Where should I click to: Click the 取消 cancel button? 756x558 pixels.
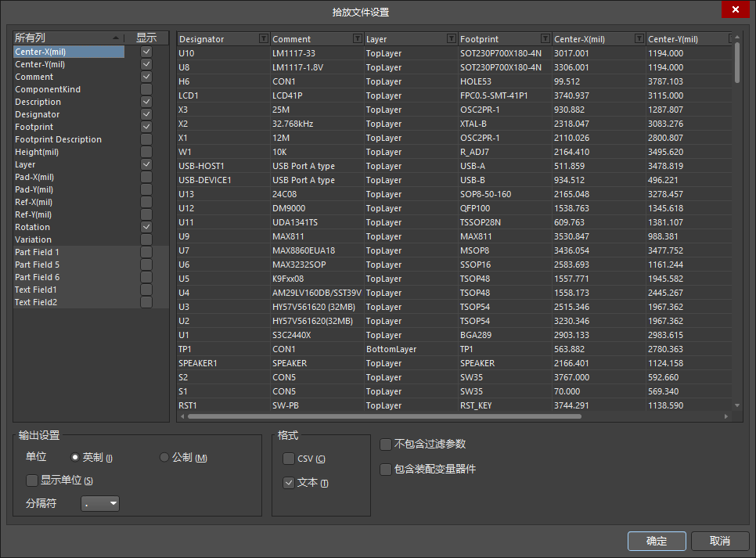[x=720, y=541]
